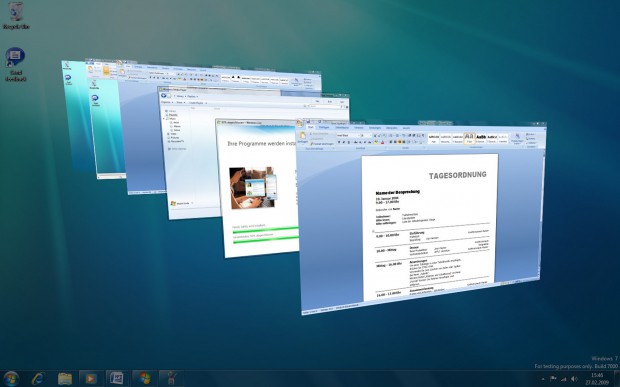Click the Word document taskbar icon

117,378
